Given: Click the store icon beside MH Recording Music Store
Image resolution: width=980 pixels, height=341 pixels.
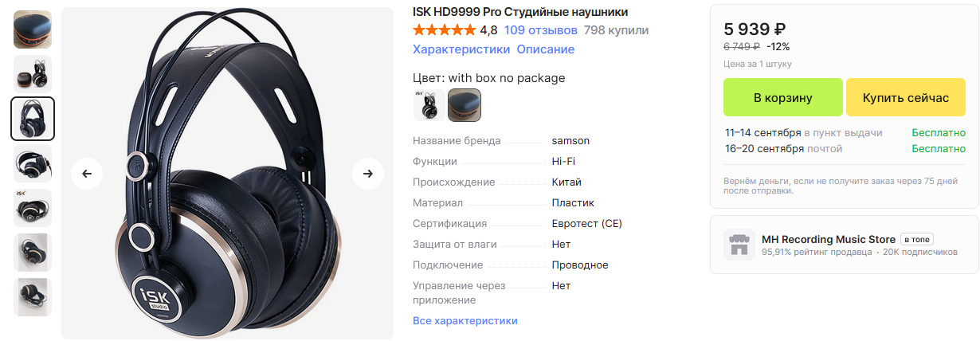Looking at the screenshot, I should [739, 245].
